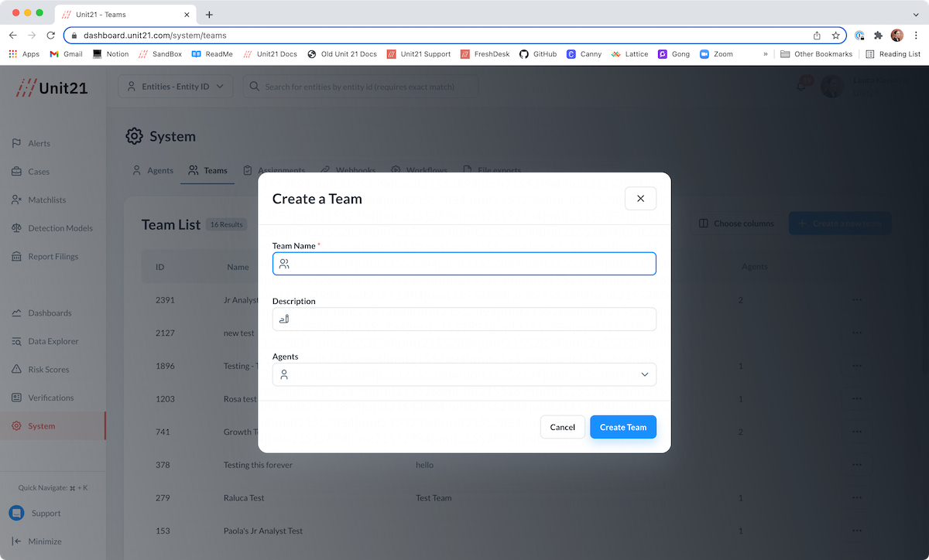This screenshot has width=929, height=560.
Task: Click the share icon in address bar
Action: click(x=818, y=36)
